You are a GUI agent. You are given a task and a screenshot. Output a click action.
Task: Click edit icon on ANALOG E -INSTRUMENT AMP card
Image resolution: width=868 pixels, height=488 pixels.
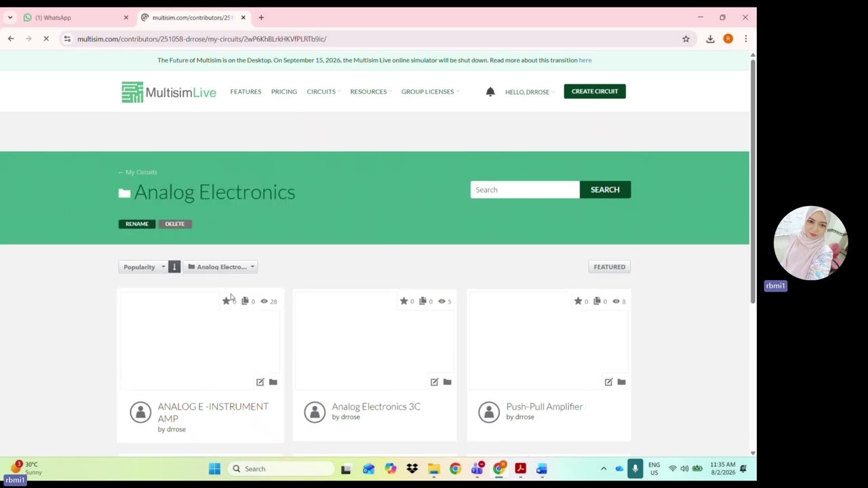pos(260,382)
